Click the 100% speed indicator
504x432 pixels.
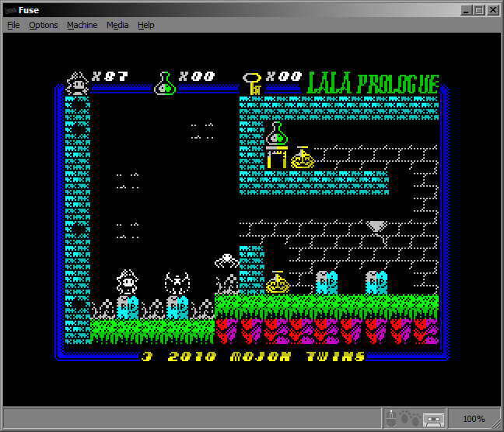click(x=474, y=419)
